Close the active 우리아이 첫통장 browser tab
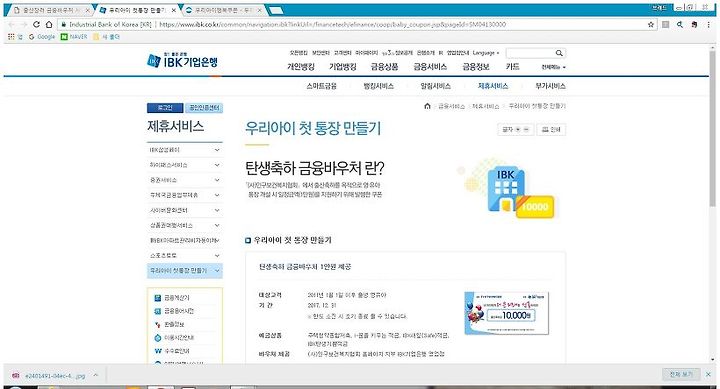 click(174, 10)
